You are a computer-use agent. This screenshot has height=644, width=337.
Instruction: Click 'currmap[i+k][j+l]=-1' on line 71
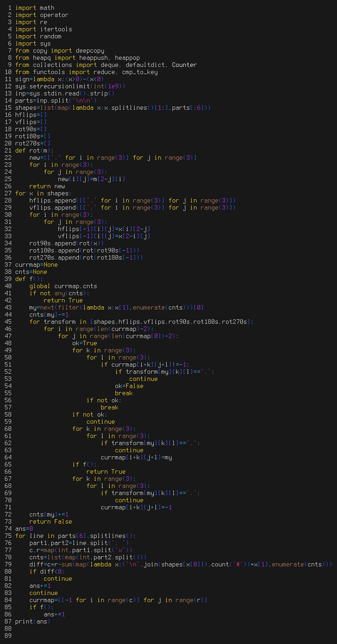[136, 507]
